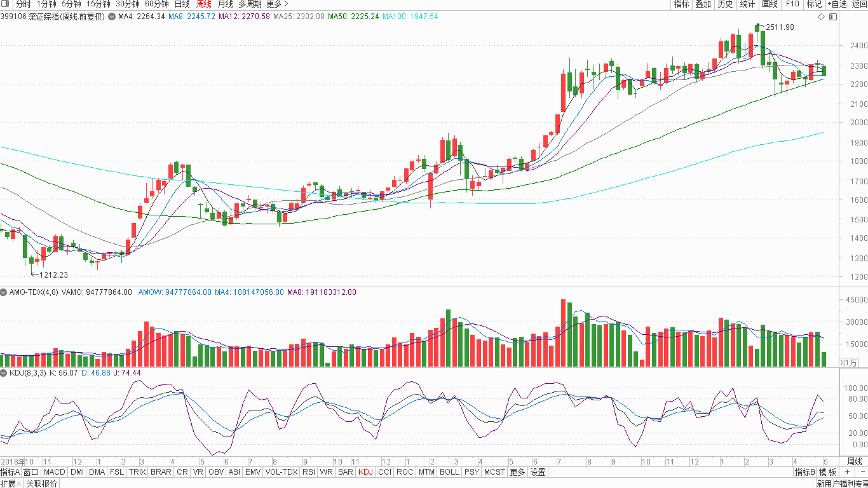
Task: Switch indicator to ASI
Action: 234,472
